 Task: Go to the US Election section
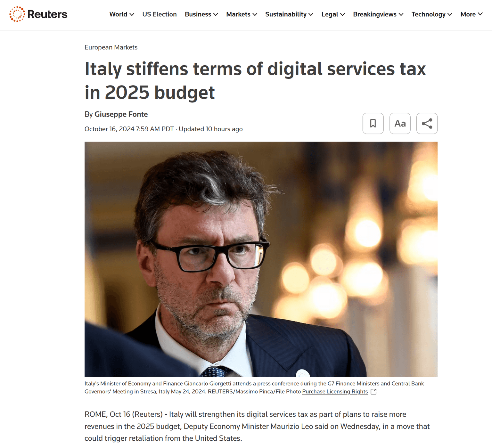[x=160, y=14]
